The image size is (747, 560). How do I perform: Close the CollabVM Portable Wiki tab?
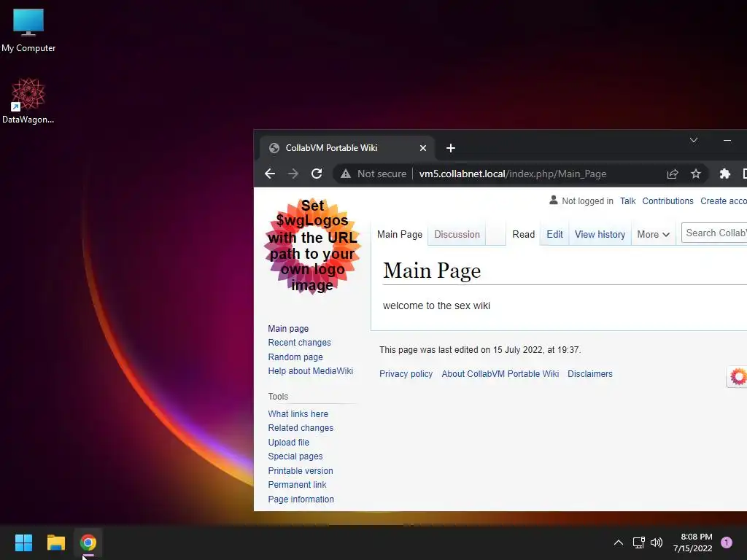point(422,148)
